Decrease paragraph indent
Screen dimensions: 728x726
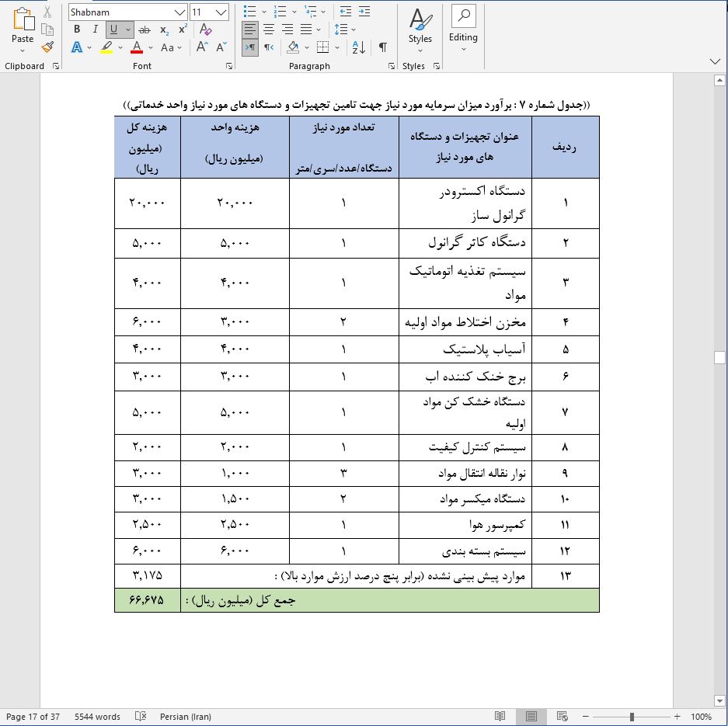coord(346,12)
